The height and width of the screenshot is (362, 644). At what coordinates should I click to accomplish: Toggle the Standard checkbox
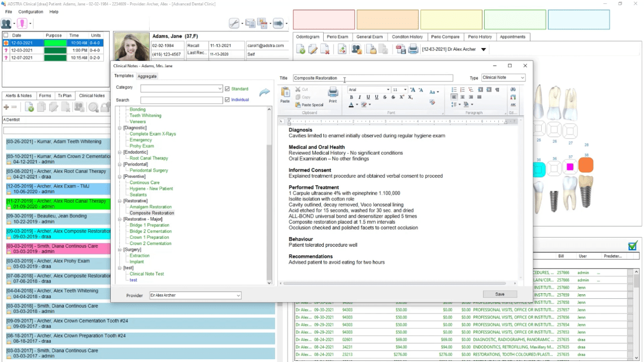(227, 89)
